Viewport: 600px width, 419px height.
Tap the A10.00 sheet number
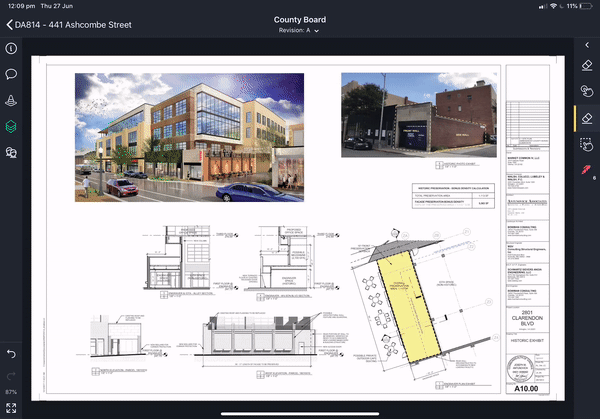click(x=526, y=388)
